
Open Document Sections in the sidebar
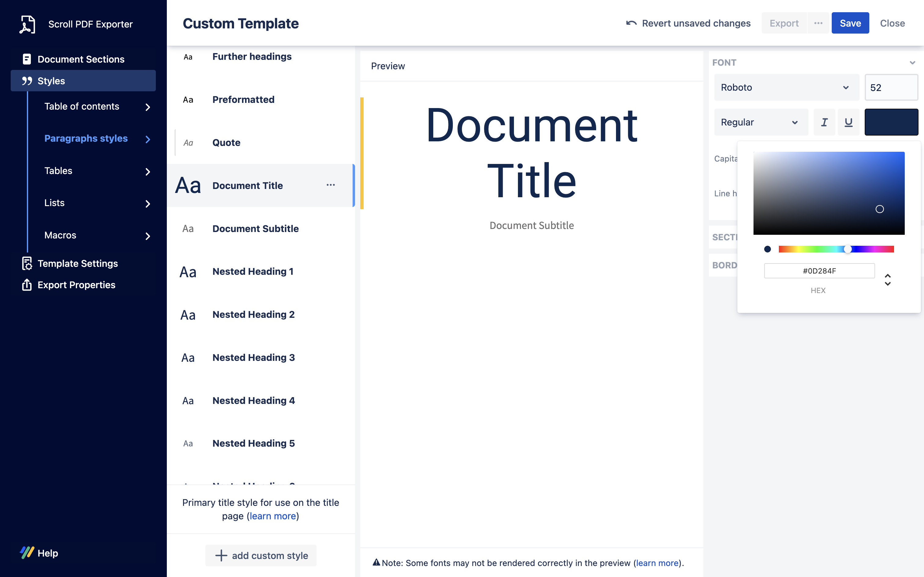81,59
